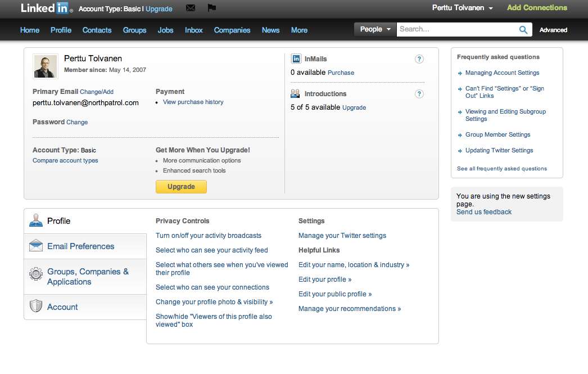Click the Password Change link
Screen dimensions: 588x374
[x=77, y=122]
